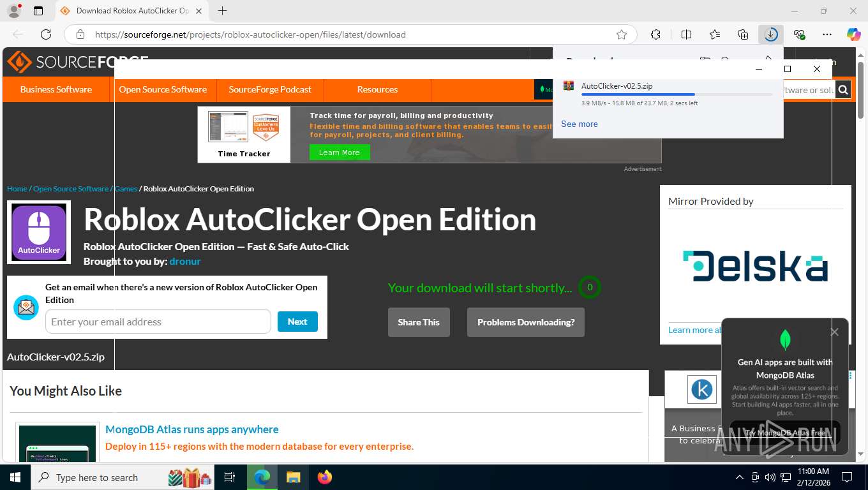Click See more in Downloads panel

click(580, 124)
